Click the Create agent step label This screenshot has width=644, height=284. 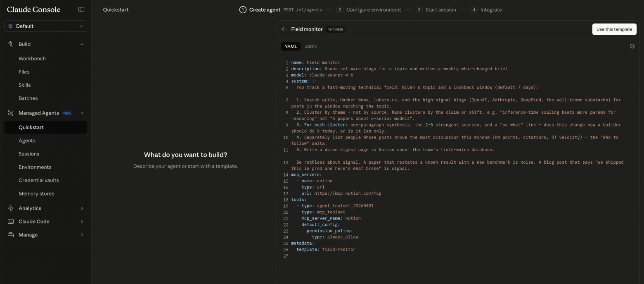pos(265,10)
